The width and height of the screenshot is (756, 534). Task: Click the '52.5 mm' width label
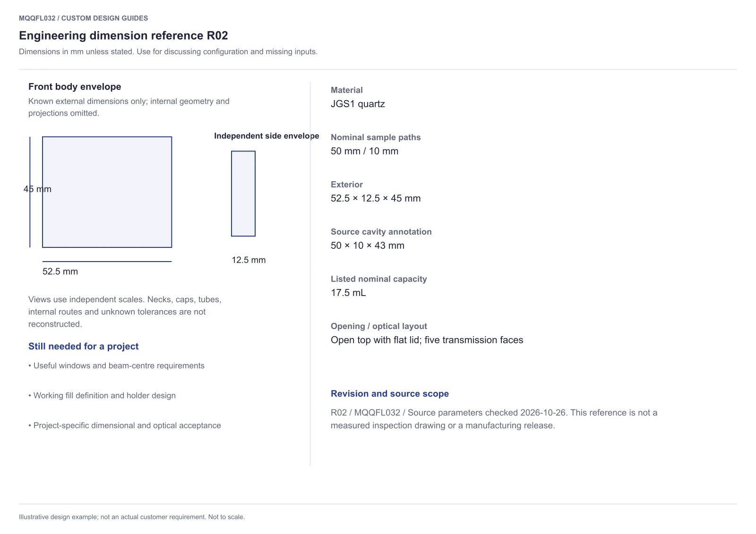pyautogui.click(x=60, y=271)
